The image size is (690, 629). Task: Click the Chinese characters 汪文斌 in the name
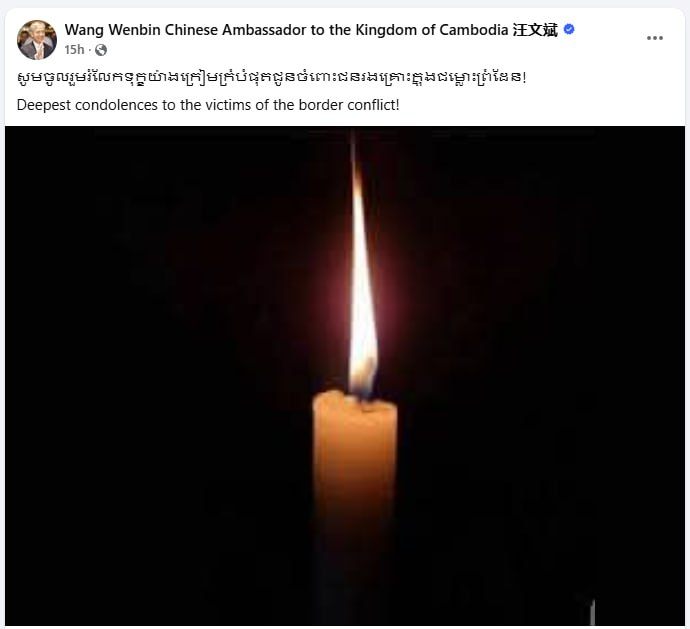click(x=535, y=30)
